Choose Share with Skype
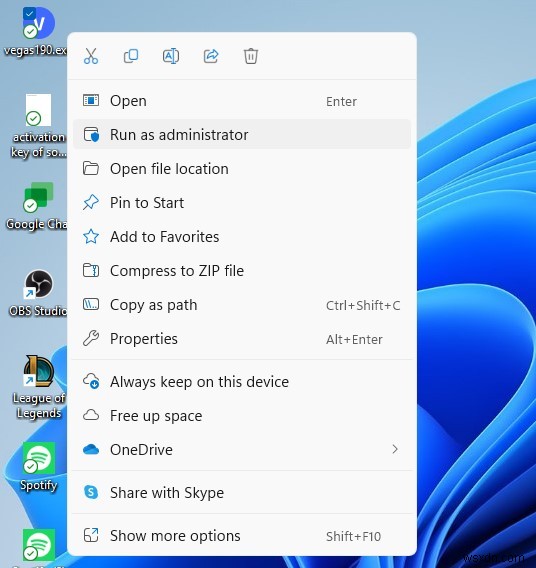Image resolution: width=536 pixels, height=568 pixels. tap(242, 492)
